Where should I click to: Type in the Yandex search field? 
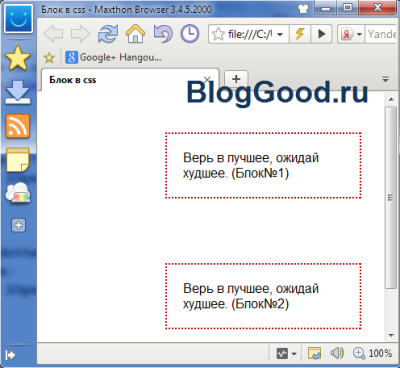click(x=382, y=34)
